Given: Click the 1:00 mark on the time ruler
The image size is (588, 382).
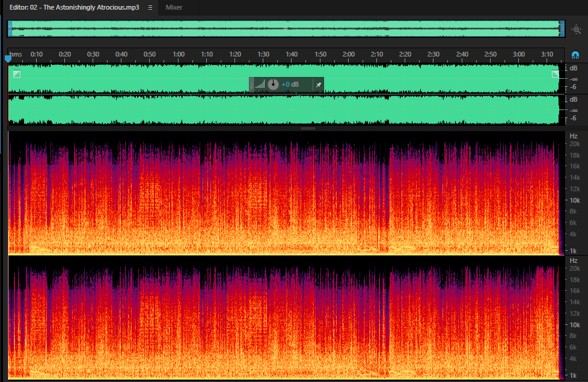Looking at the screenshot, I should pyautogui.click(x=179, y=54).
